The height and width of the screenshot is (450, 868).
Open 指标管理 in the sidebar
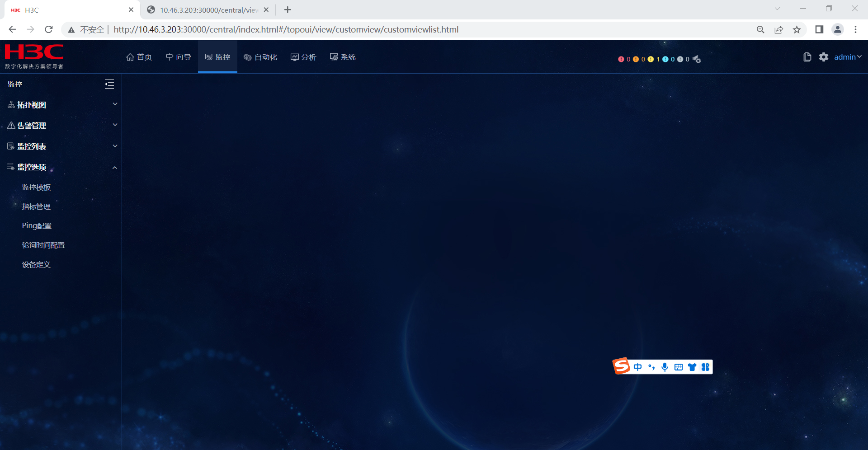tap(37, 206)
